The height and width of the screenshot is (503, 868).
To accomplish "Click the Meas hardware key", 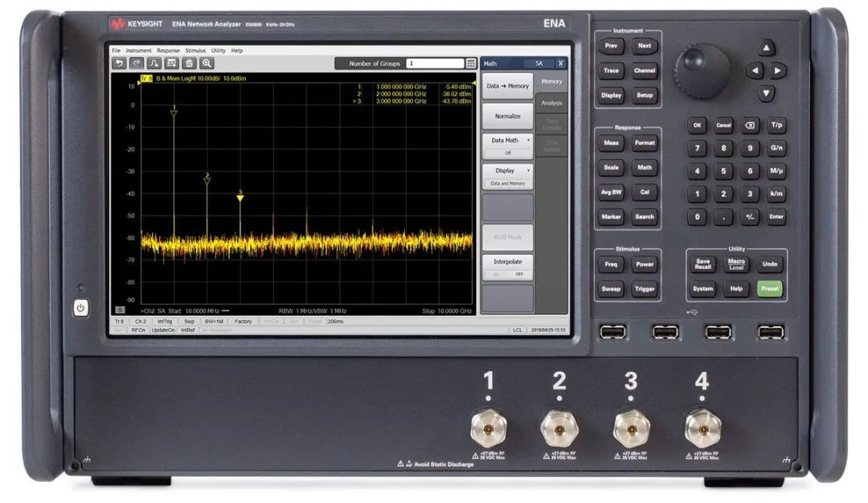I will (611, 143).
